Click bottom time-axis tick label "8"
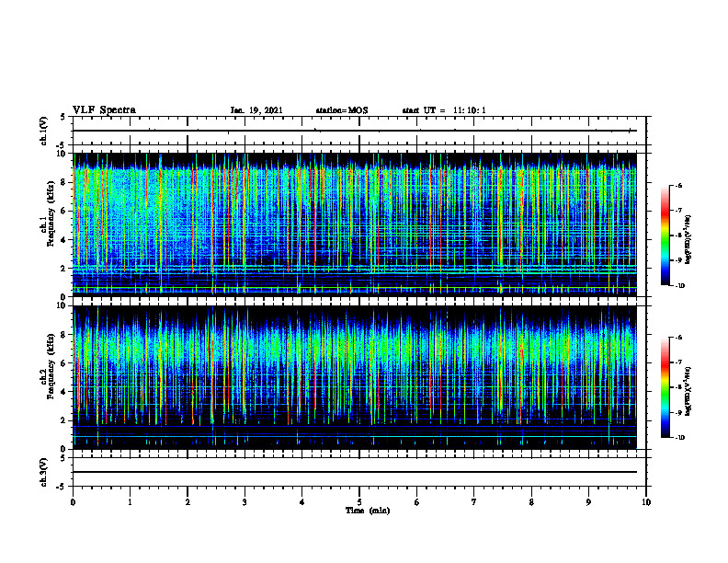This screenshot has width=728, height=563. click(531, 502)
